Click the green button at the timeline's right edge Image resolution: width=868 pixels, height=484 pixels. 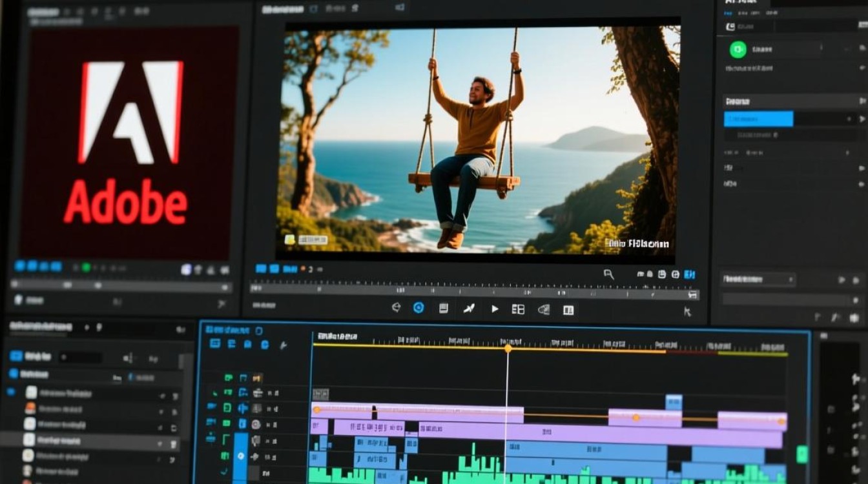[801, 454]
